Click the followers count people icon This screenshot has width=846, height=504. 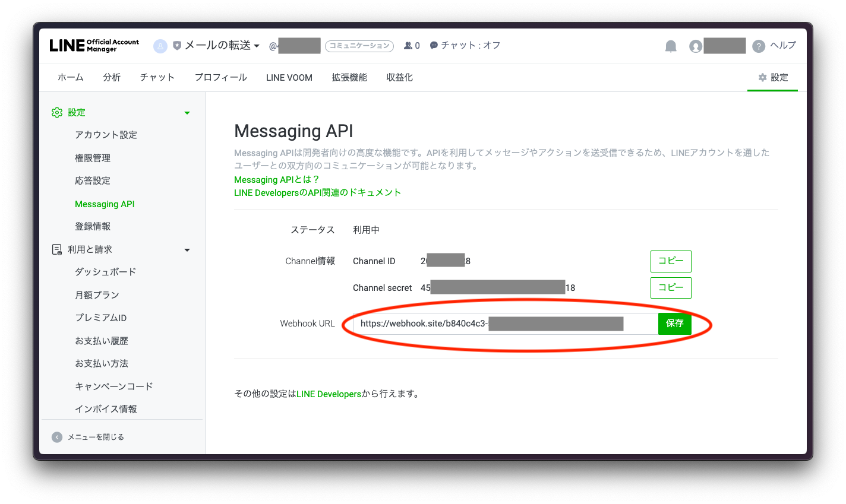click(408, 45)
